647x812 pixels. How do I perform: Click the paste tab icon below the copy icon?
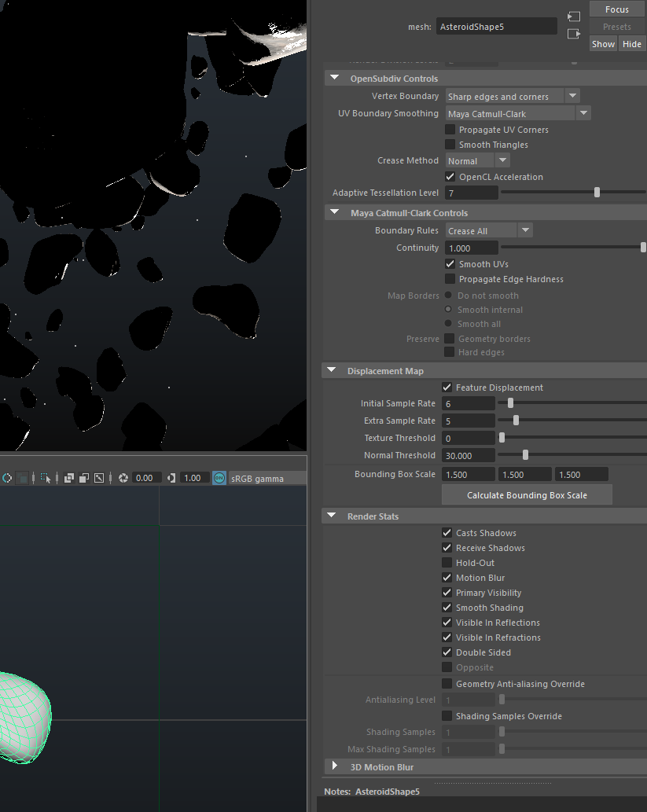click(x=573, y=34)
